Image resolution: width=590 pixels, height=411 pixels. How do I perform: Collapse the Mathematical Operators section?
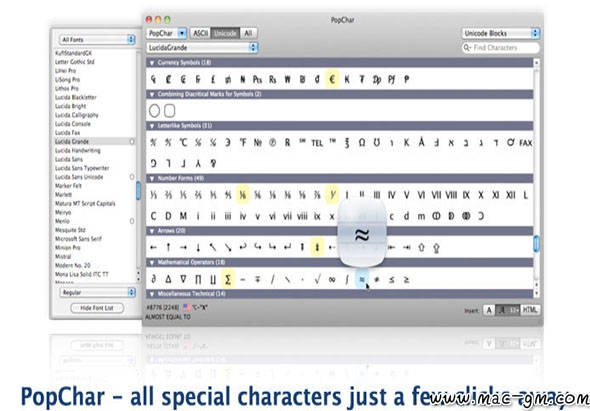pos(152,262)
